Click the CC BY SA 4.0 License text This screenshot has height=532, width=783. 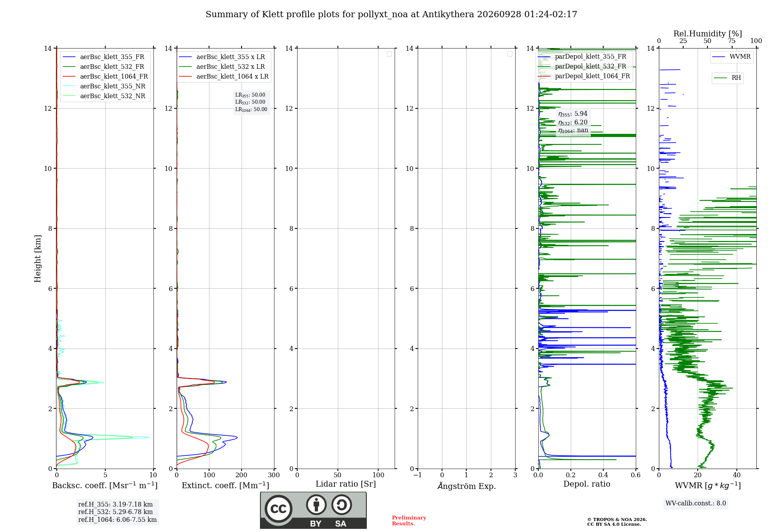tap(614, 524)
